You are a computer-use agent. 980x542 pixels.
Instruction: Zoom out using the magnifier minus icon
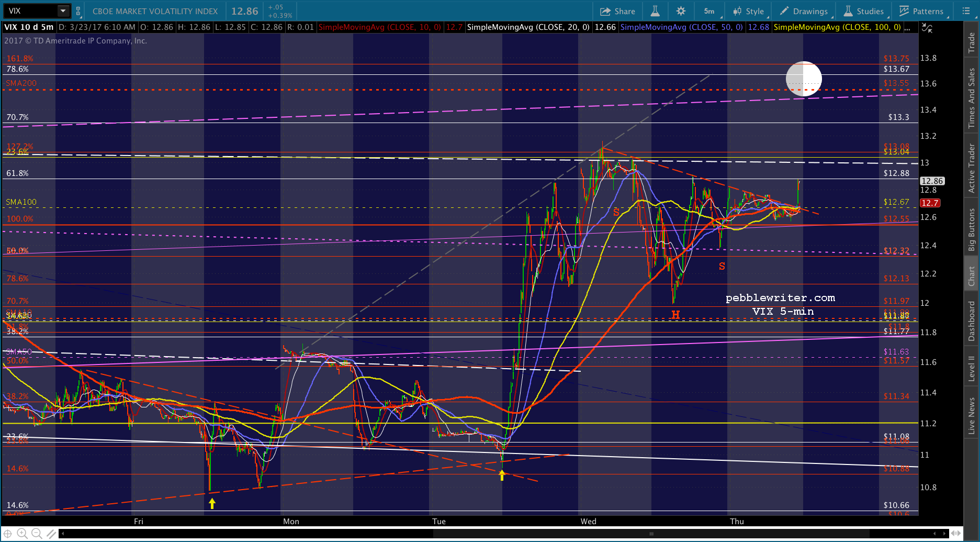[x=37, y=534]
